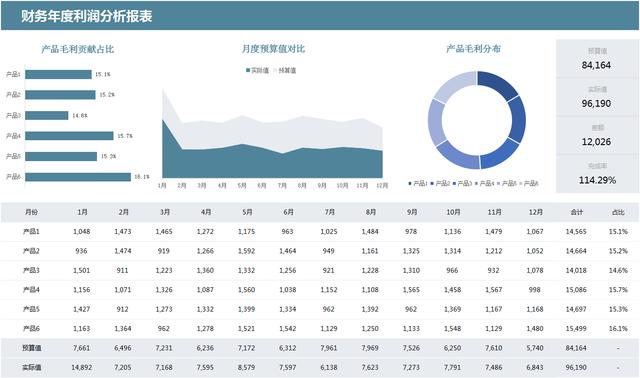The height and width of the screenshot is (378, 640).
Task: Click 产品1 in the donut chart legend
Action: (418, 184)
